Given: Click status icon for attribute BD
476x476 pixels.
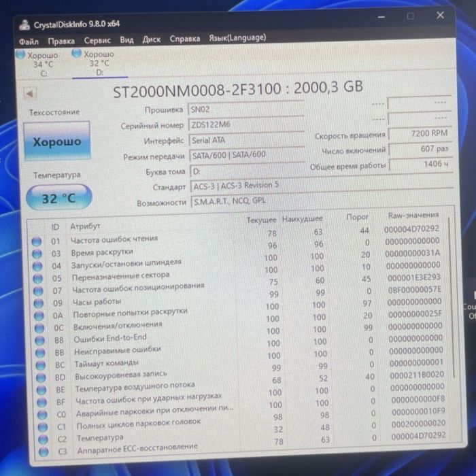Looking at the screenshot, I should (x=41, y=377).
